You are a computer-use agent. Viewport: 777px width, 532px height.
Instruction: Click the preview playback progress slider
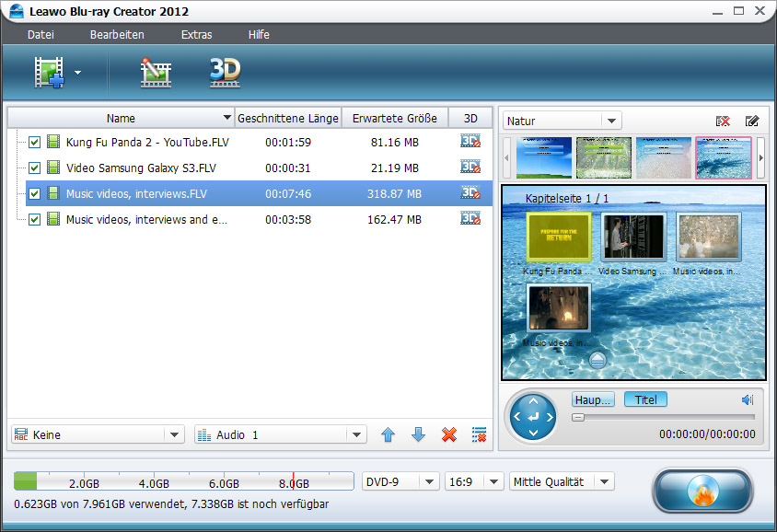[x=663, y=417]
